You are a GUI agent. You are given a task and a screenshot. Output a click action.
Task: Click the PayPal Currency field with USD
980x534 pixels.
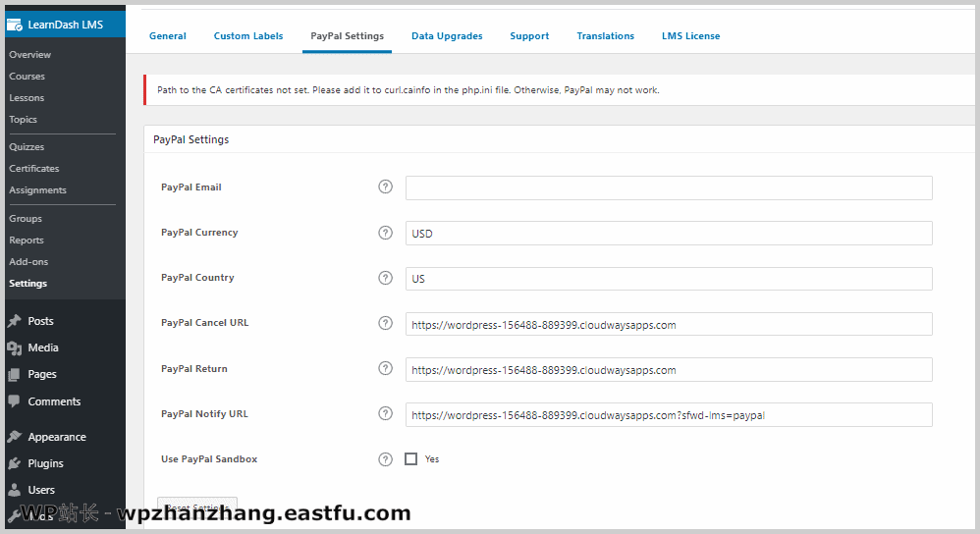(x=669, y=233)
